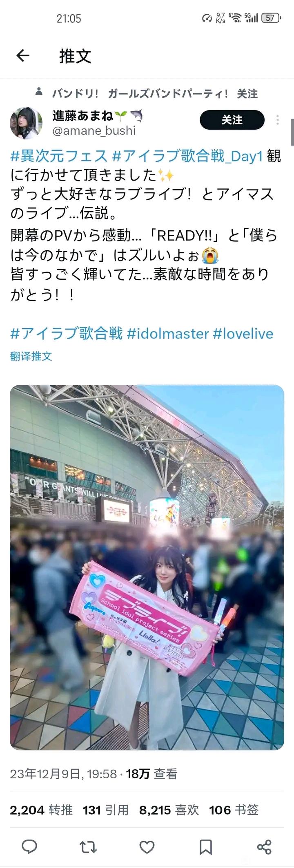Tap 翻译推文 to translate tweet
This screenshot has width=294, height=868.
[31, 356]
